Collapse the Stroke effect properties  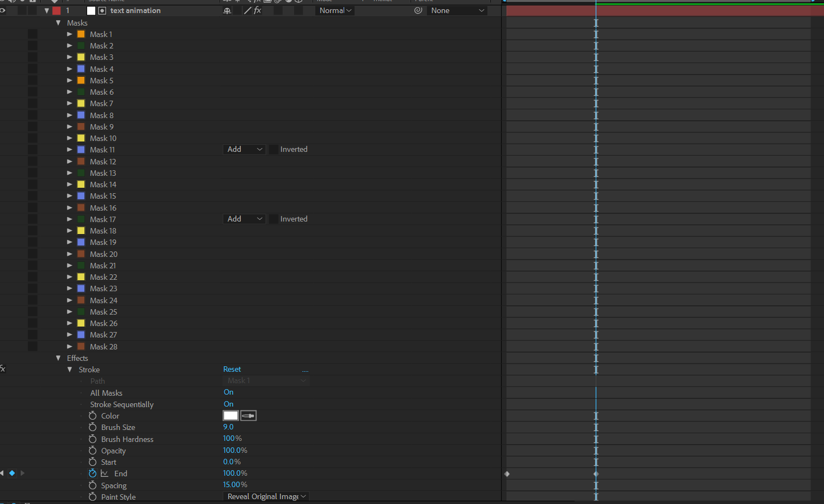(x=70, y=370)
